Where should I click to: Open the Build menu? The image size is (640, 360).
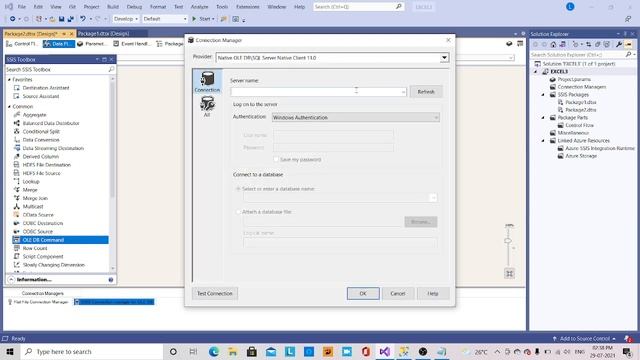[x=113, y=7]
